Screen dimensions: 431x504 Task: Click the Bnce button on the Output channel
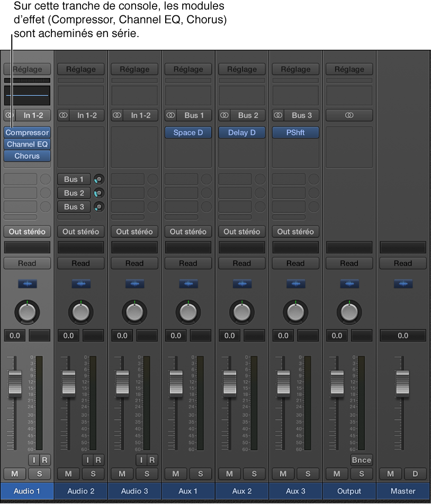[x=361, y=460]
